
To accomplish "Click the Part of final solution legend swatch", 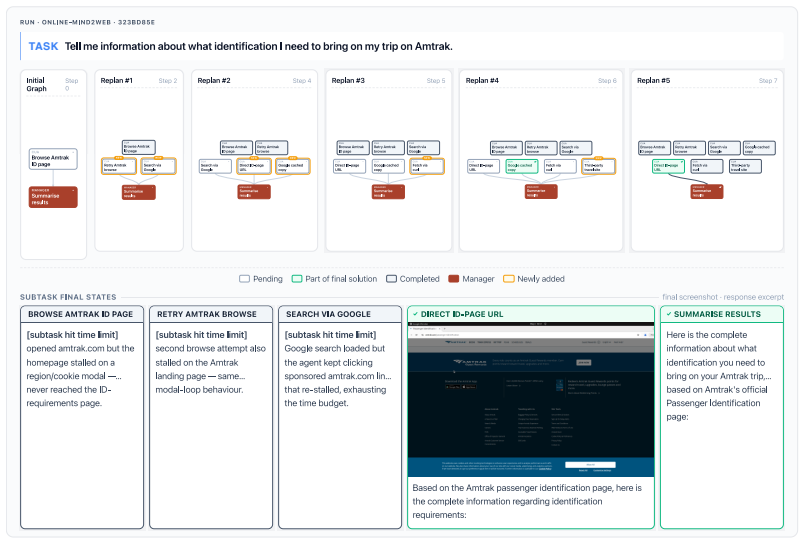I will coord(296,279).
